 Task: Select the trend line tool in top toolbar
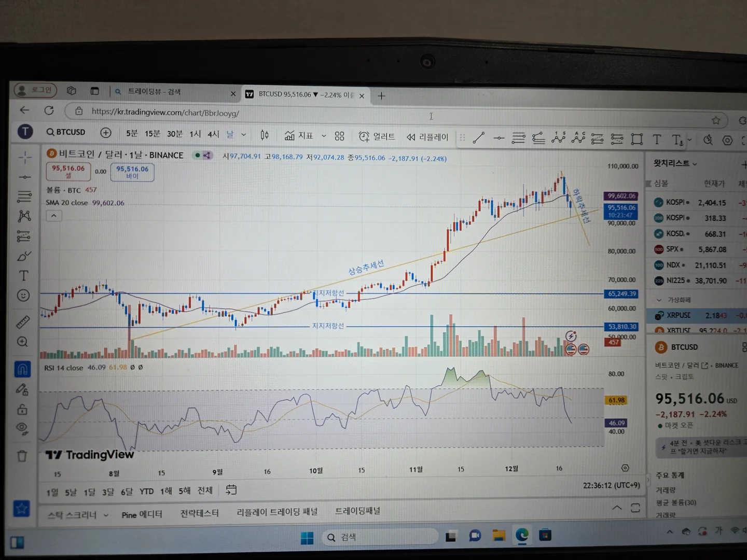pos(479,137)
